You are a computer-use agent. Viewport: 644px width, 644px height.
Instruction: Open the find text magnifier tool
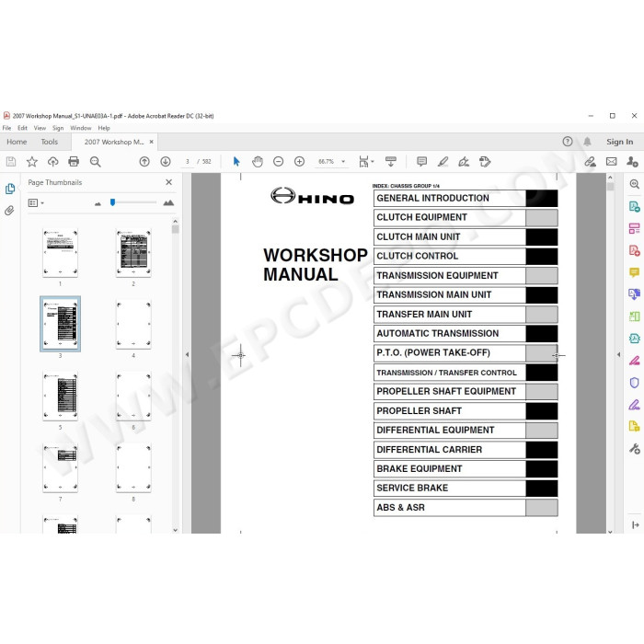pos(96,162)
